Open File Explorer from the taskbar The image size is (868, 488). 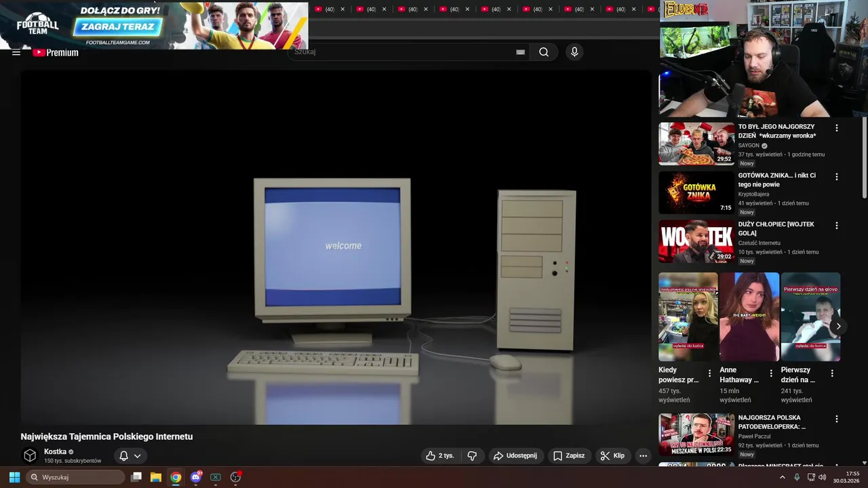pos(156,477)
